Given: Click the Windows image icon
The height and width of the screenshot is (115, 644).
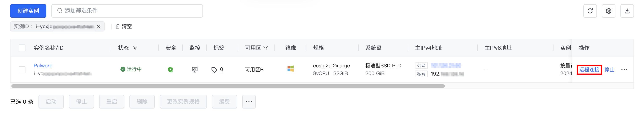Looking at the screenshot, I should [290, 69].
